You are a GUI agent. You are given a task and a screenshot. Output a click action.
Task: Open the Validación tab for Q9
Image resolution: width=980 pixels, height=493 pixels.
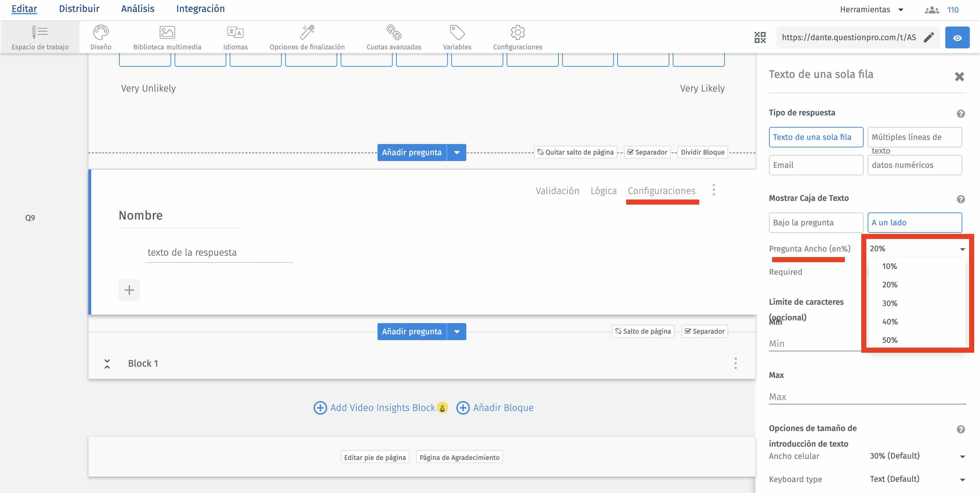557,191
